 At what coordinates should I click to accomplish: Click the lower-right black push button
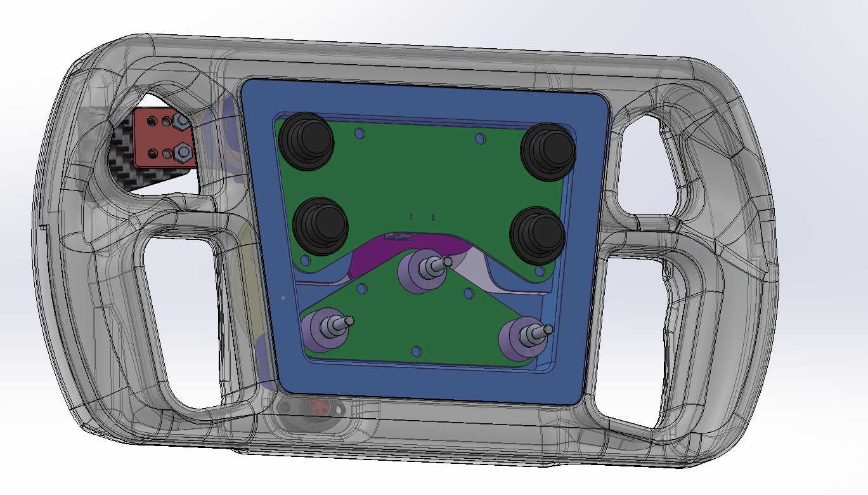pos(537,234)
